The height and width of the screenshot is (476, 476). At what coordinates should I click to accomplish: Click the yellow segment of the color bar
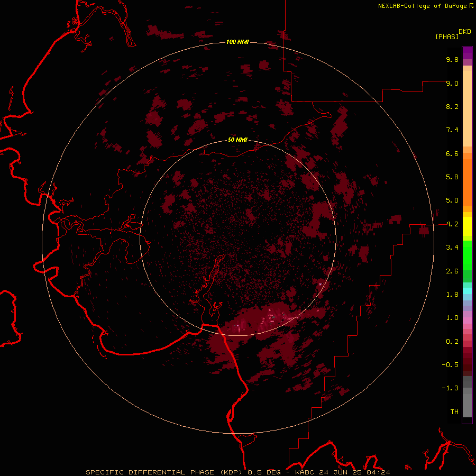(x=467, y=226)
